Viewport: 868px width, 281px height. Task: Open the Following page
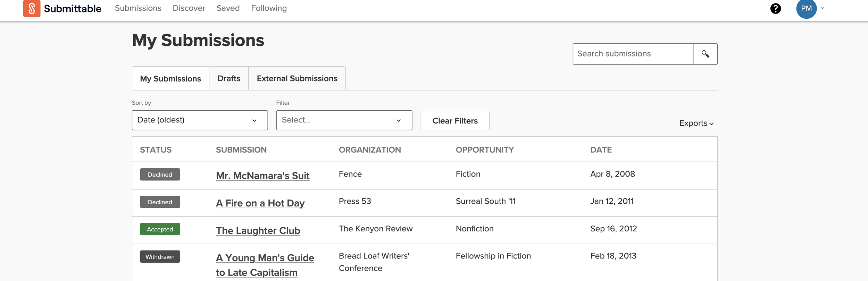click(269, 8)
